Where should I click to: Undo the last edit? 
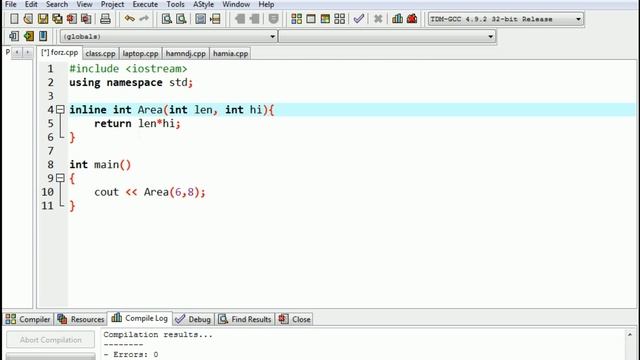tap(130, 19)
